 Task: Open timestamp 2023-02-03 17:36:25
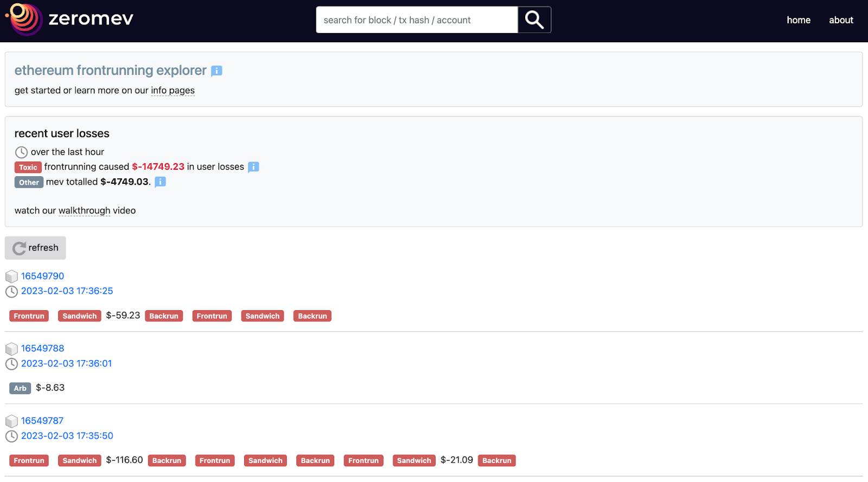point(67,291)
